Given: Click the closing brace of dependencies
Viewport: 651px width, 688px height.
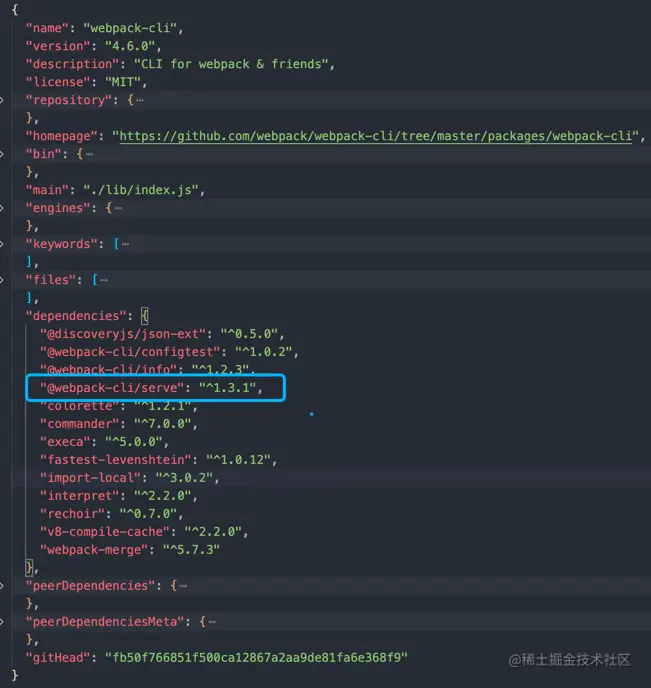Looking at the screenshot, I should click(30, 568).
